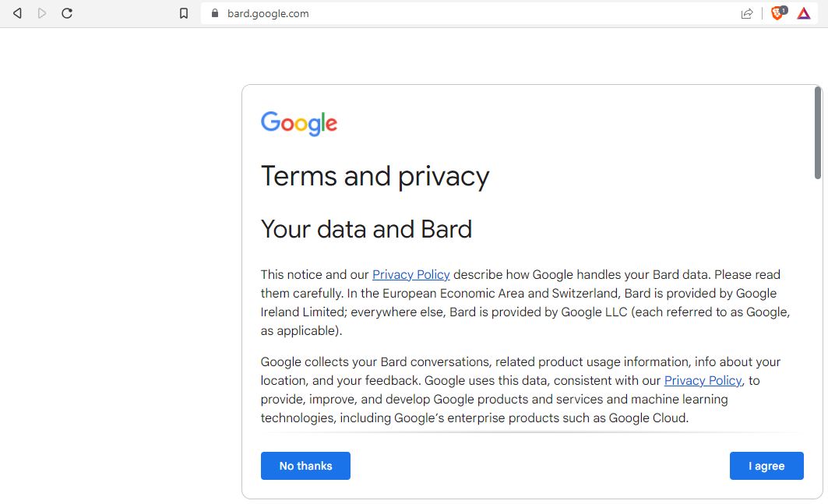The image size is (828, 504).
Task: Open the share page icon in the address bar
Action: (747, 13)
